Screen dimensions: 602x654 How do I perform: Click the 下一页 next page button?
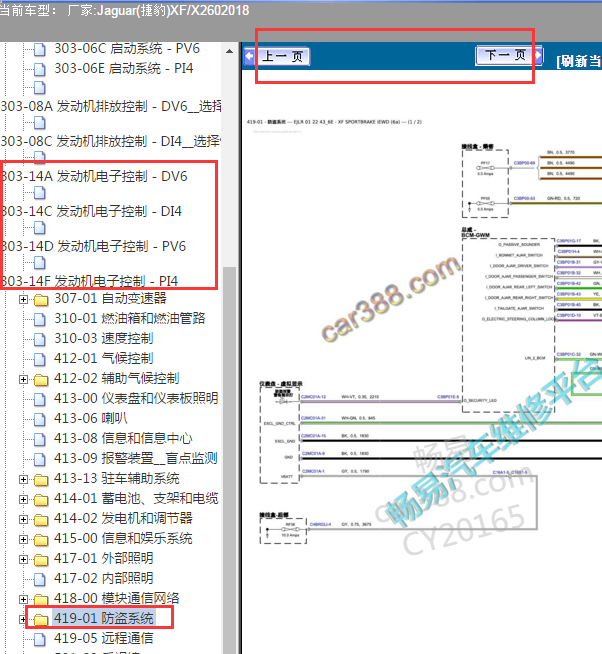[x=509, y=55]
